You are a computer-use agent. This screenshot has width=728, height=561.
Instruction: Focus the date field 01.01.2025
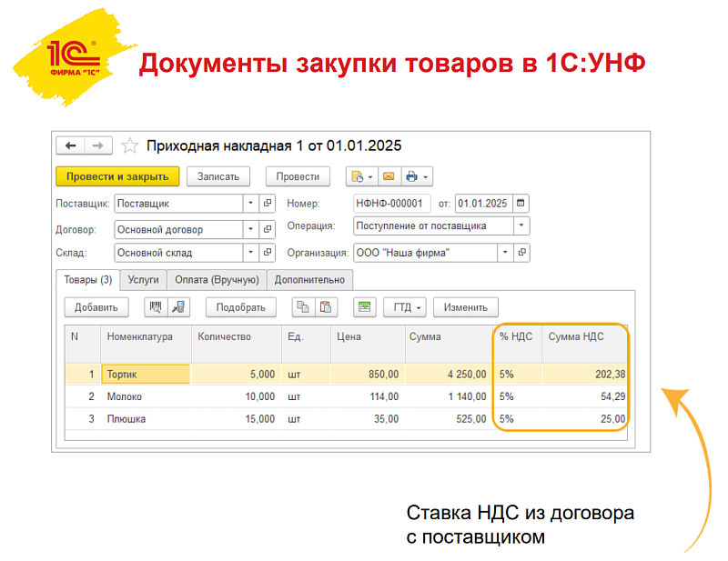click(x=484, y=204)
